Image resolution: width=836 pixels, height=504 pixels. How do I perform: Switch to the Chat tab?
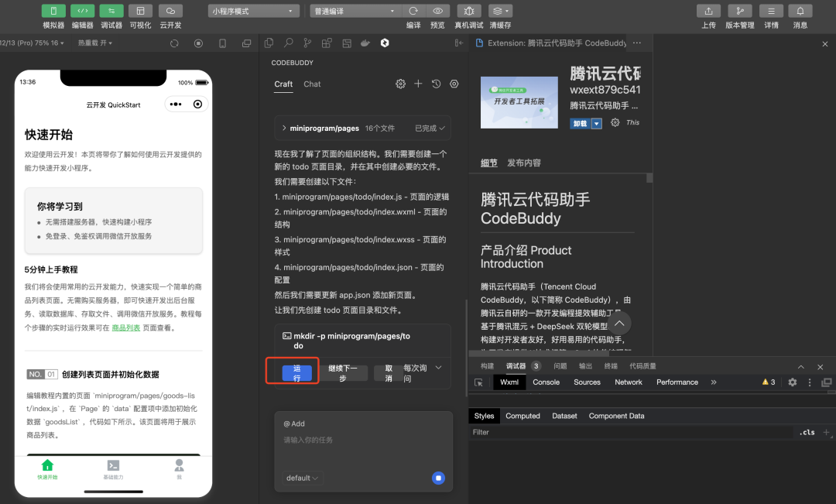[x=312, y=84]
